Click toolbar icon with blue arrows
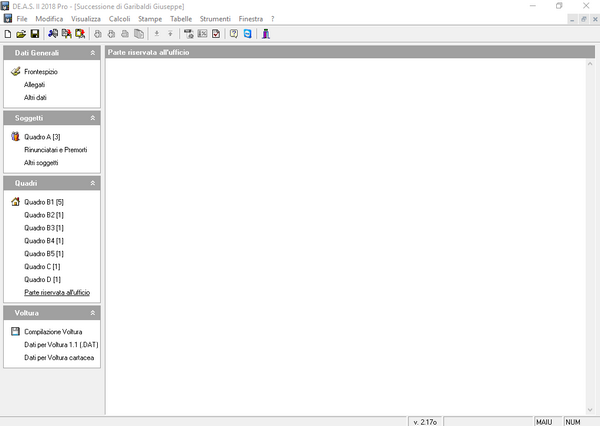This screenshot has width=600, height=426. [53, 34]
